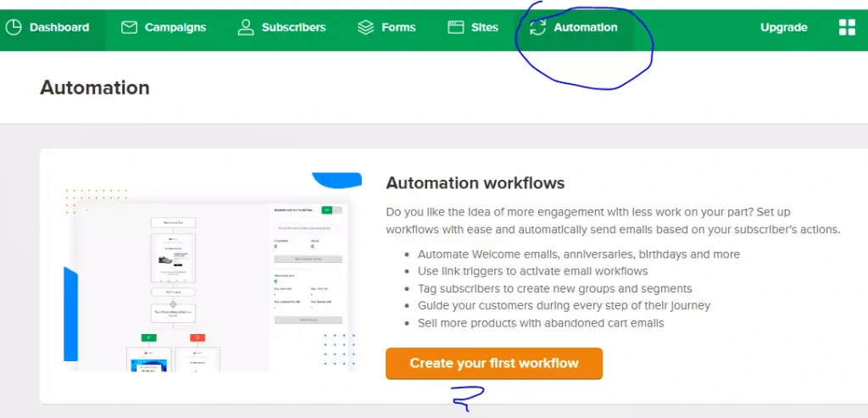The height and width of the screenshot is (418, 868).
Task: Switch to the Subscribers tab label
Action: point(293,27)
